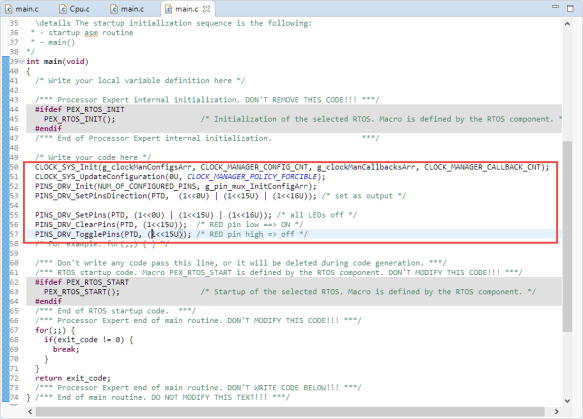Click the 'PEX_RTOS_START();' call
Image resolution: width=583 pixels, height=419 pixels.
82,292
